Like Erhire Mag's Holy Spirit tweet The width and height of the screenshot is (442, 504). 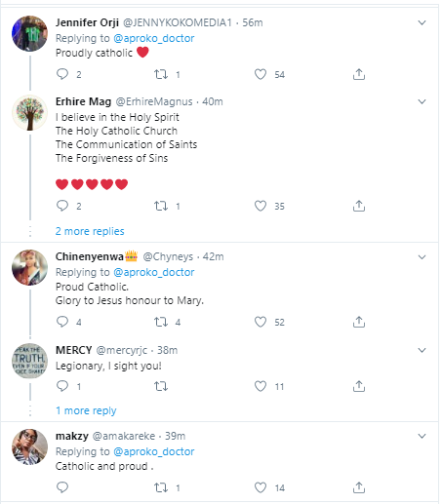point(261,206)
